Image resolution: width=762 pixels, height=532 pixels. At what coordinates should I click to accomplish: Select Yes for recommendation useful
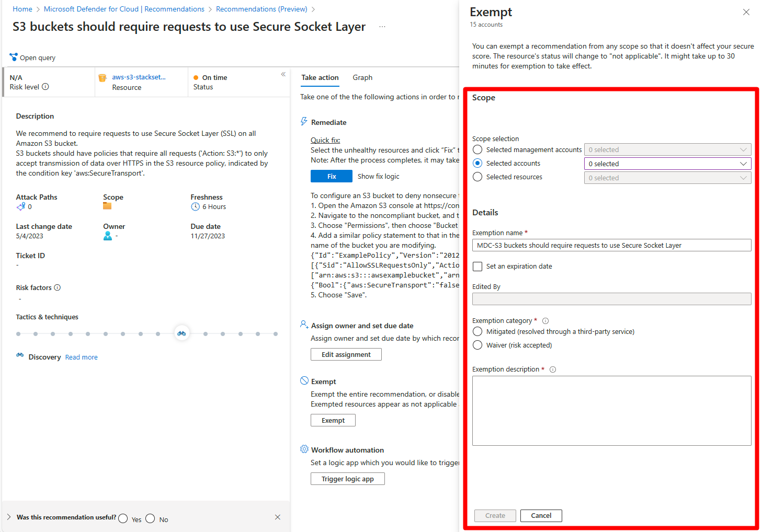point(123,518)
